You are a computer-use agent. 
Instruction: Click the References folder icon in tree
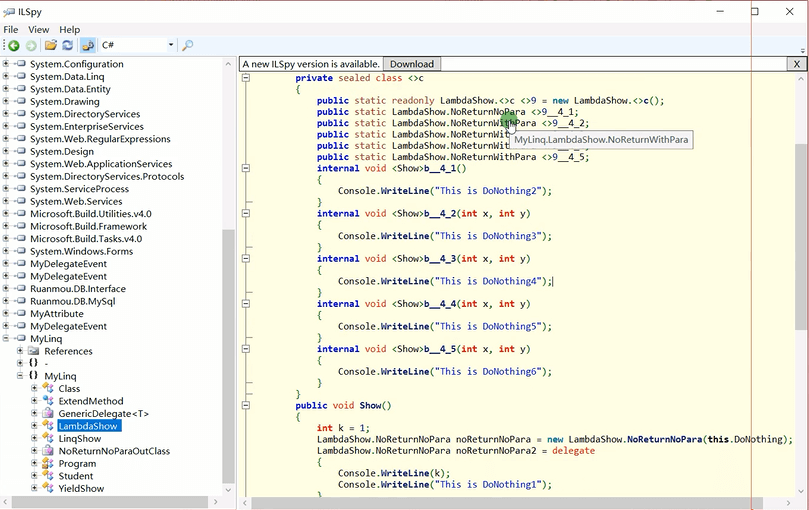coord(33,351)
